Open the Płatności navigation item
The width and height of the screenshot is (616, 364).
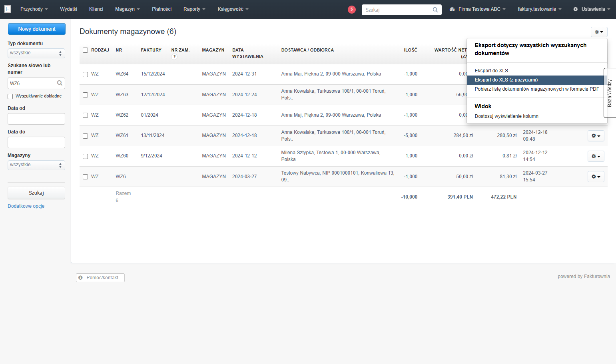(x=162, y=9)
